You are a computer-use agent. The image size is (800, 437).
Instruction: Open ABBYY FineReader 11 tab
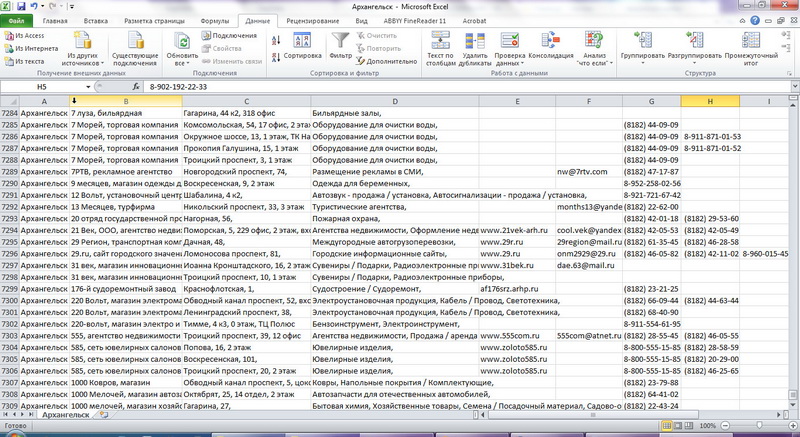pos(414,21)
